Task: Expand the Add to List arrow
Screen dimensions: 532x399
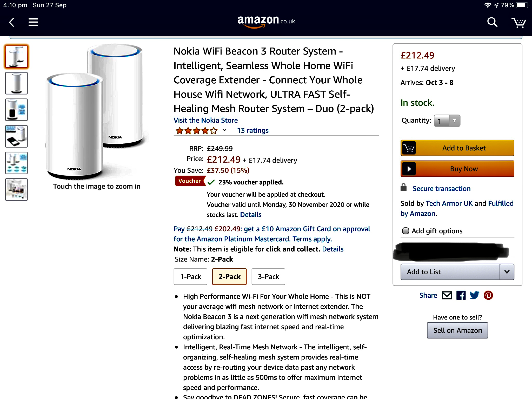Action: (507, 272)
